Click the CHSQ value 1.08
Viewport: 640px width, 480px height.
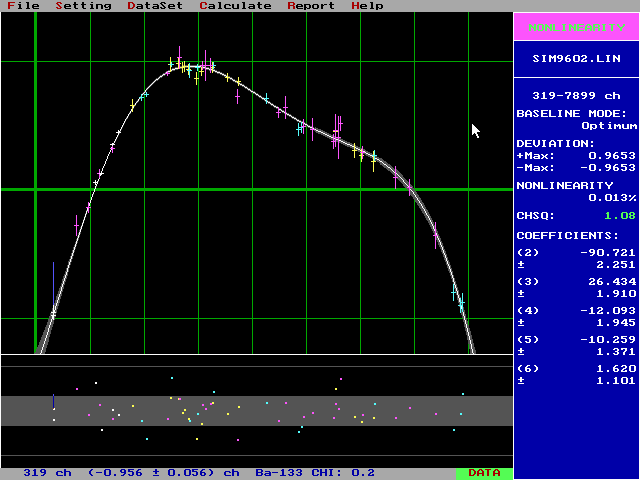click(x=620, y=216)
